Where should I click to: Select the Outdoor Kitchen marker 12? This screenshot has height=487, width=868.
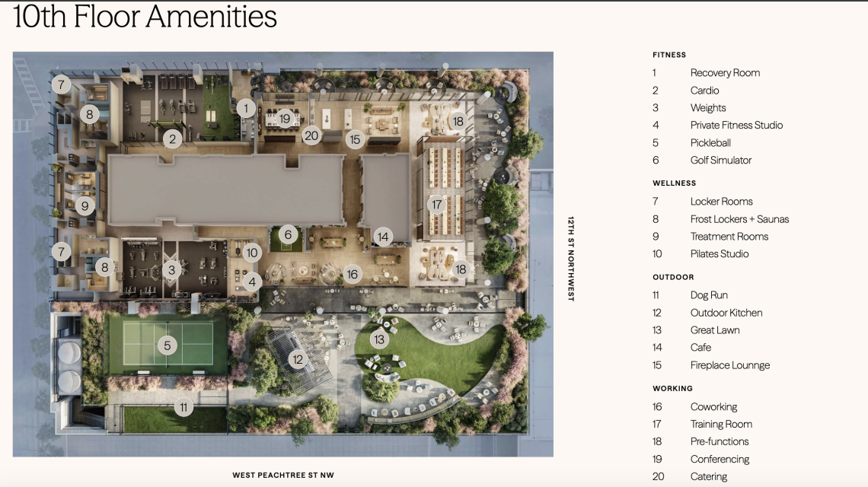[298, 360]
